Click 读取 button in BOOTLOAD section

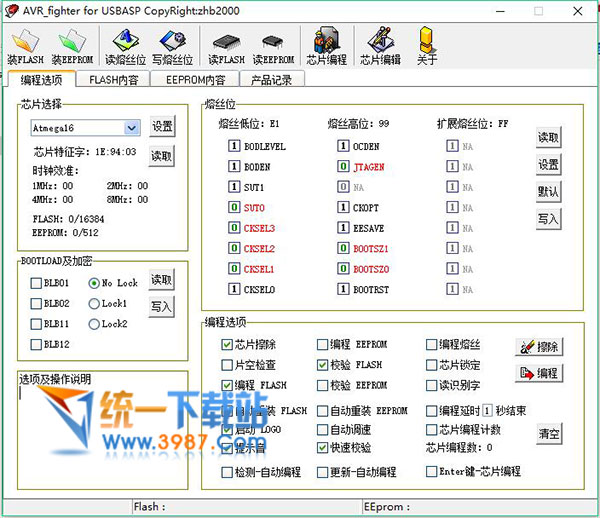(161, 280)
